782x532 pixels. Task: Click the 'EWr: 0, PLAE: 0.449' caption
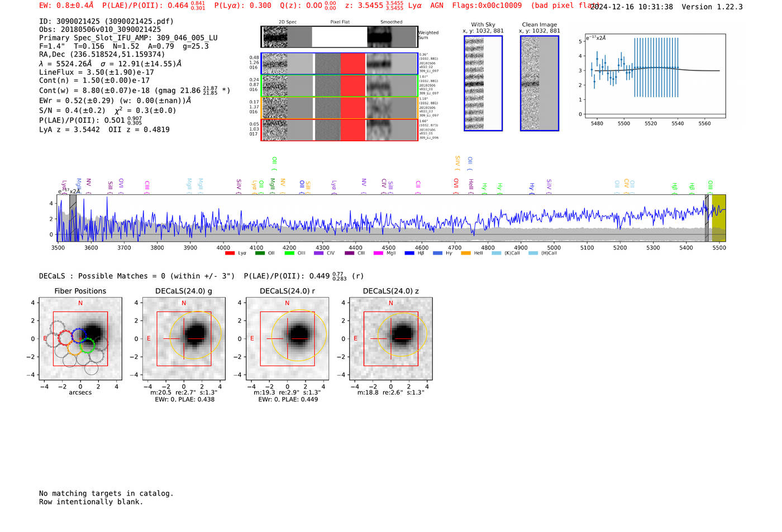coord(288,400)
